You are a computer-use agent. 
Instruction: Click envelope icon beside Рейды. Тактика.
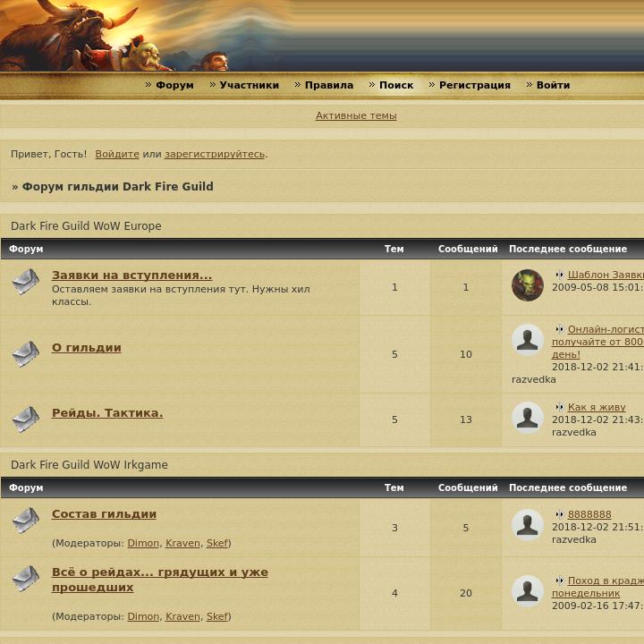point(25,419)
